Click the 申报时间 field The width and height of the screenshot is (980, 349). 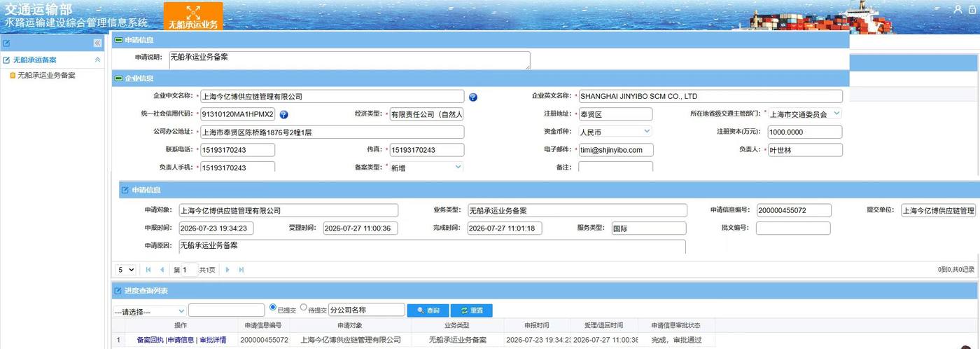[216, 228]
